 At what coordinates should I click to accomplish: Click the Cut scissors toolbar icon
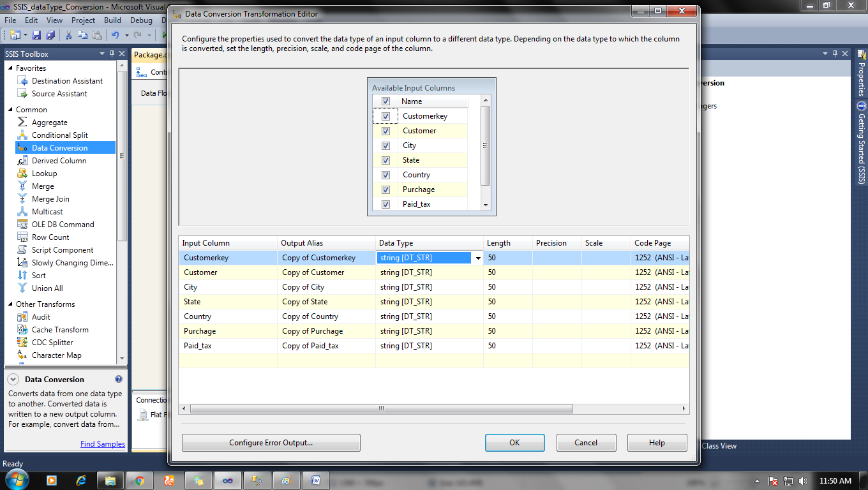coord(69,35)
